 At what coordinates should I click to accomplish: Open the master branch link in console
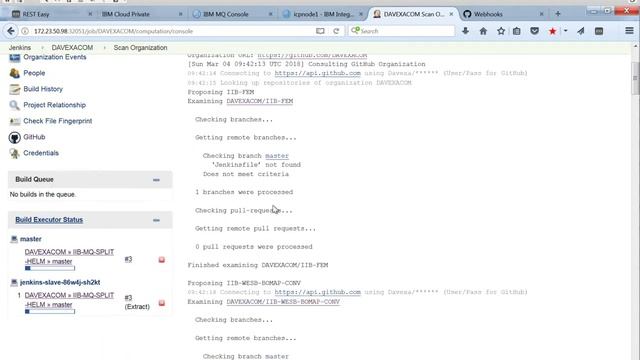277,156
